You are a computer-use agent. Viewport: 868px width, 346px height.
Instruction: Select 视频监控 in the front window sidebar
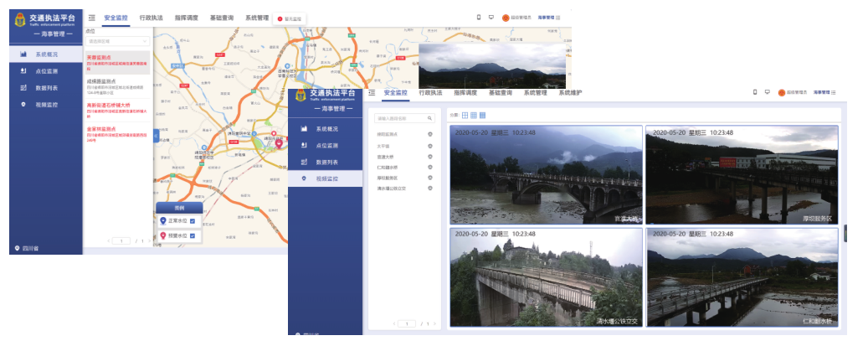326,178
